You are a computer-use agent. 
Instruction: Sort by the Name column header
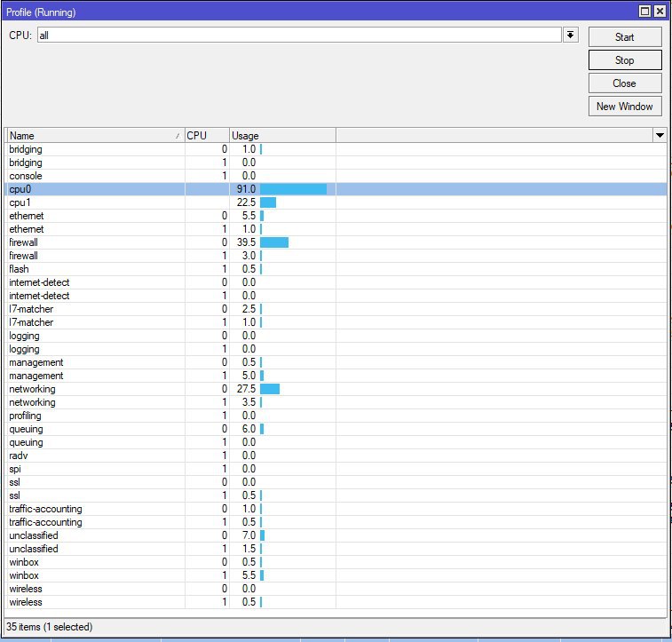click(x=95, y=136)
